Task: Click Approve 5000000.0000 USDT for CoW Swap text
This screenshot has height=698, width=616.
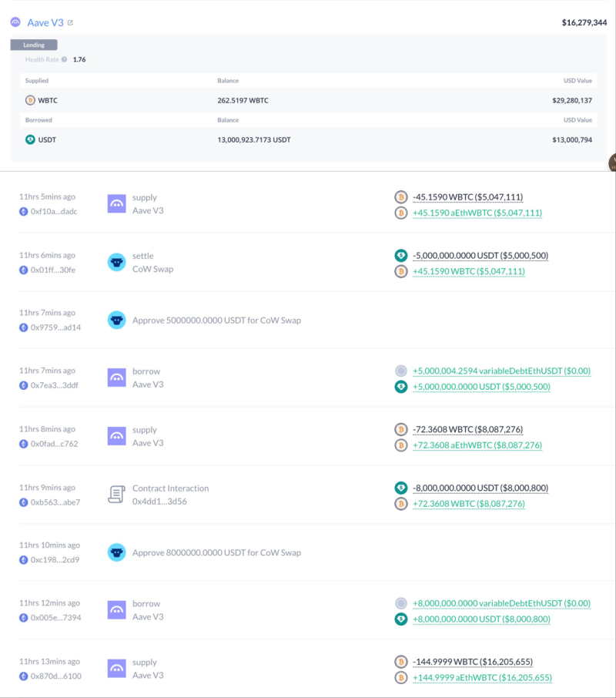Action: 216,320
